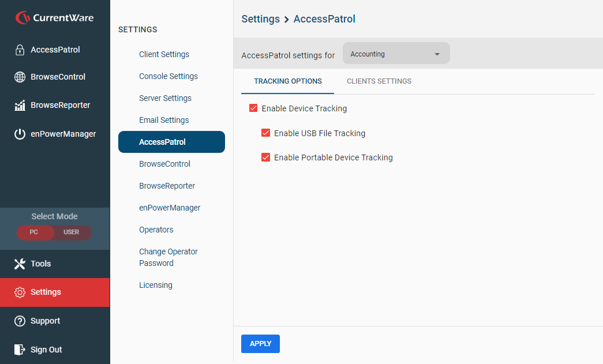This screenshot has width=603, height=364.
Task: Click the dropdown arrow beside Accounting
Action: click(x=437, y=54)
